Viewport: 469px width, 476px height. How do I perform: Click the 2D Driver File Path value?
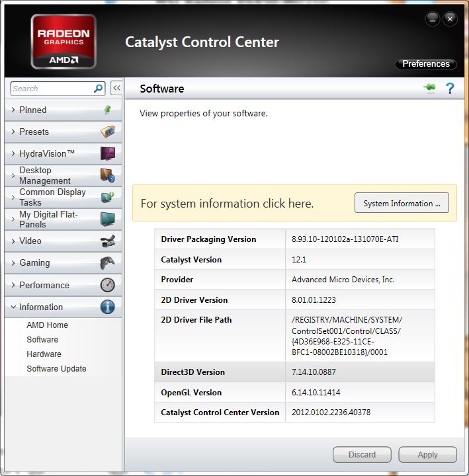tap(347, 336)
